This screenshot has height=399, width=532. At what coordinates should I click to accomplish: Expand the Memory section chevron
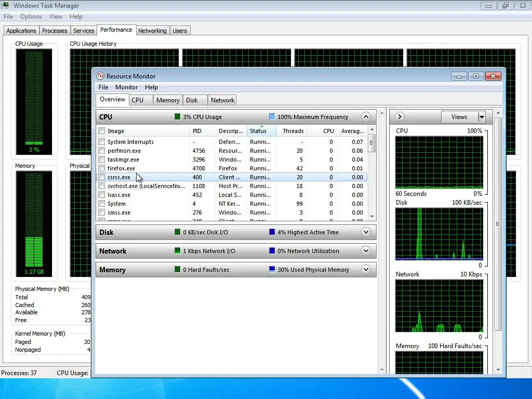[366, 270]
